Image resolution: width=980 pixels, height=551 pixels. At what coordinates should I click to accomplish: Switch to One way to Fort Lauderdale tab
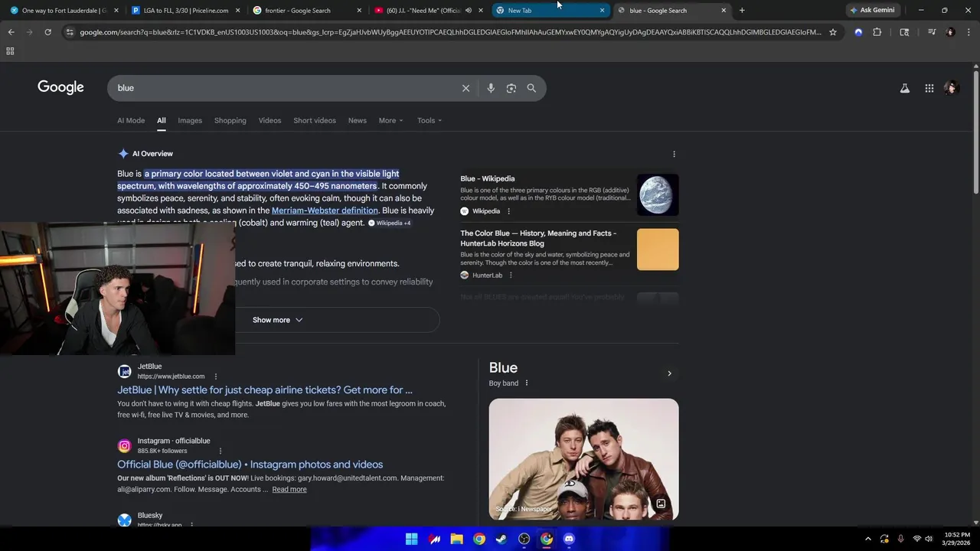tap(65, 11)
